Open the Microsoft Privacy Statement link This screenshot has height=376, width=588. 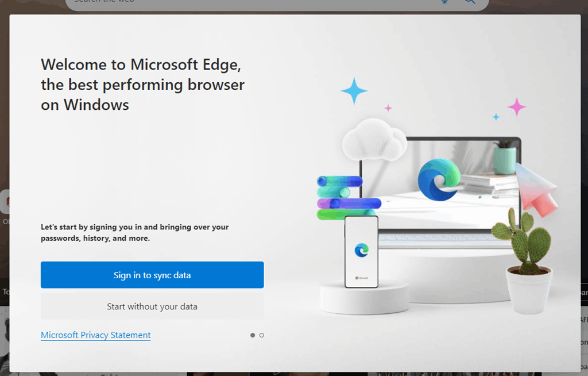[96, 335]
